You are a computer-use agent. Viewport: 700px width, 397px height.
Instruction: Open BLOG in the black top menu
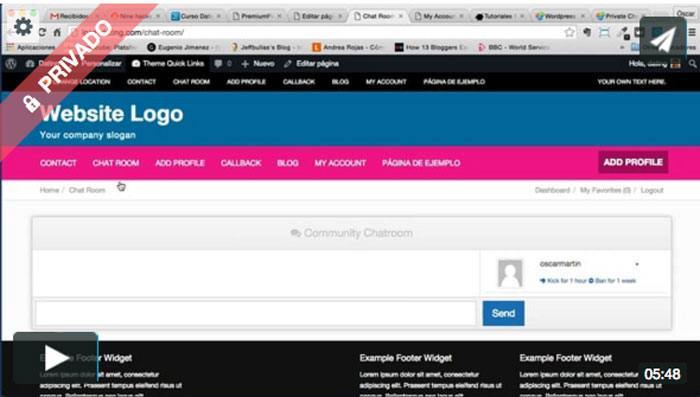[x=340, y=82]
